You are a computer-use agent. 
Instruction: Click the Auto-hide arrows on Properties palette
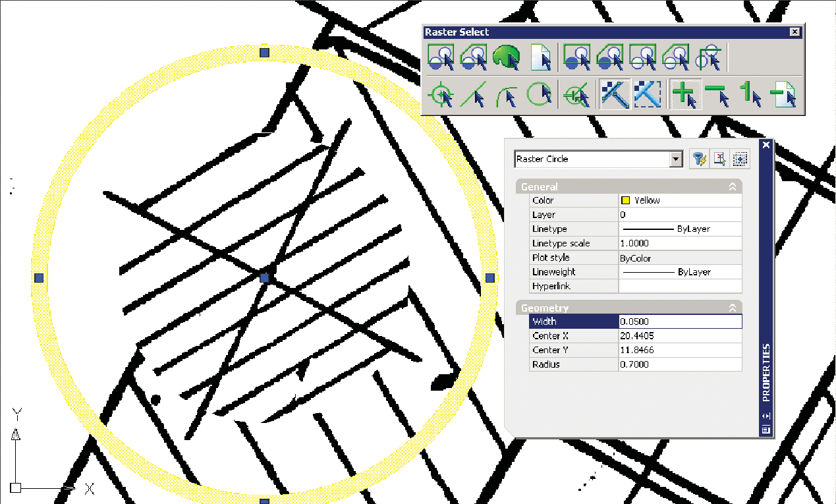pos(766,416)
